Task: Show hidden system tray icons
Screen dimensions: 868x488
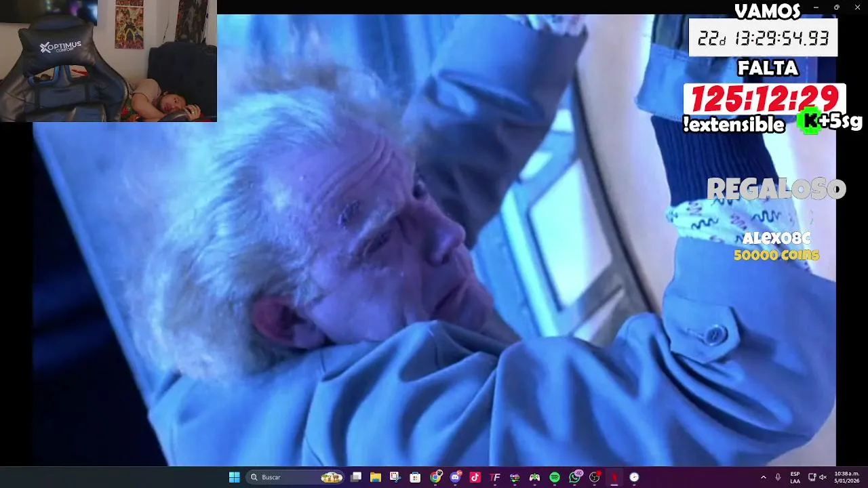Action: pos(763,477)
